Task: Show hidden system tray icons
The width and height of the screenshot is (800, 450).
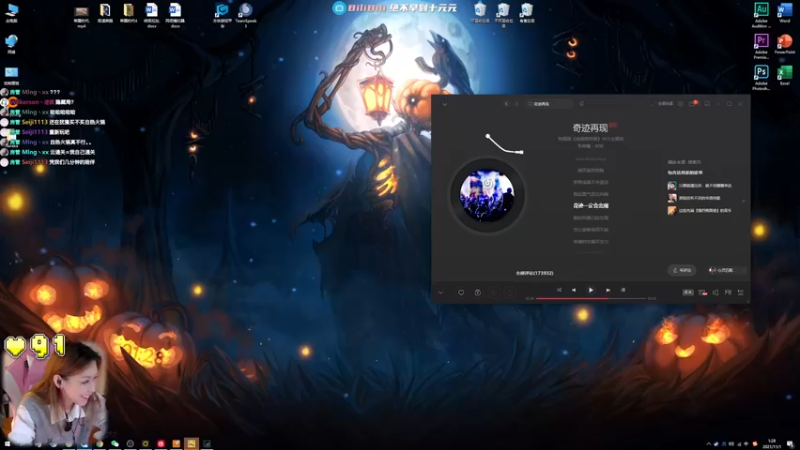Action: (x=708, y=444)
